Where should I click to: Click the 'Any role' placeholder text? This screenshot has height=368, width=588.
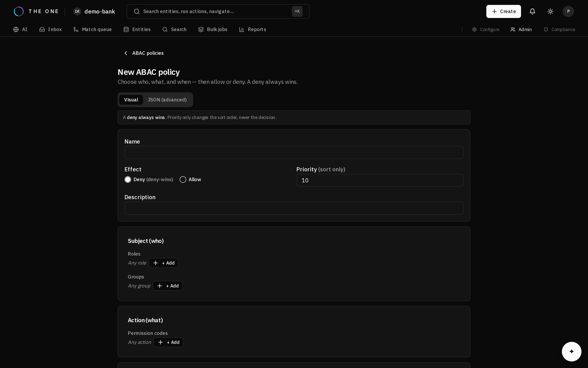tap(137, 263)
